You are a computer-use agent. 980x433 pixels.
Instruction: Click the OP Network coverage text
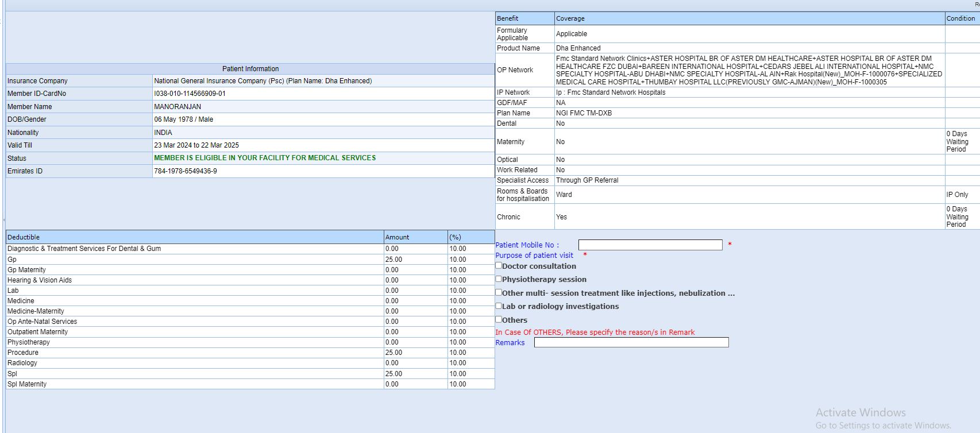click(748, 70)
